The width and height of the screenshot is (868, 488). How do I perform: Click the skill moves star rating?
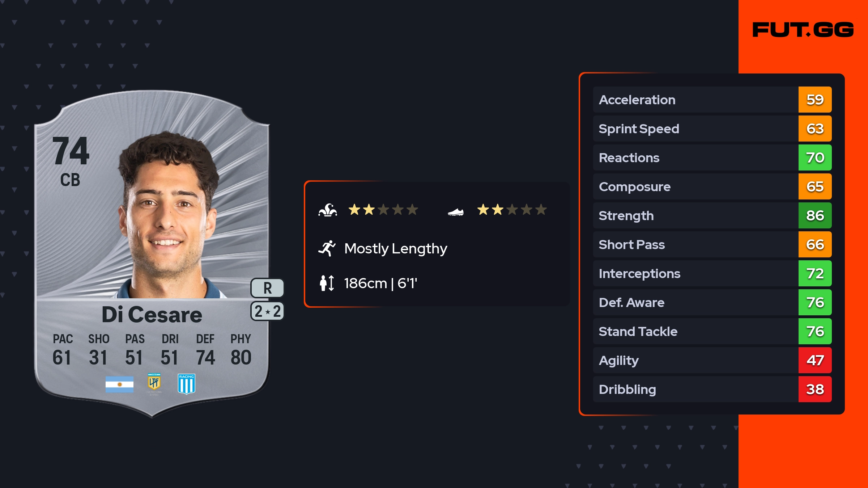383,210
